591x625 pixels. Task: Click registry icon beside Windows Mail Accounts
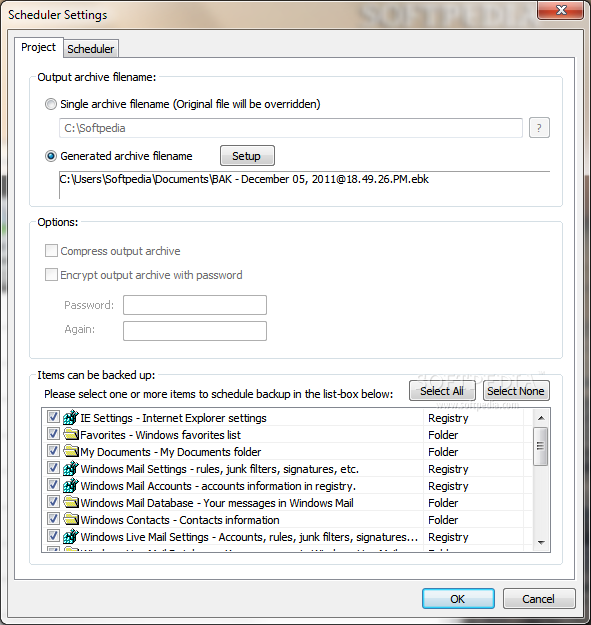pyautogui.click(x=71, y=485)
